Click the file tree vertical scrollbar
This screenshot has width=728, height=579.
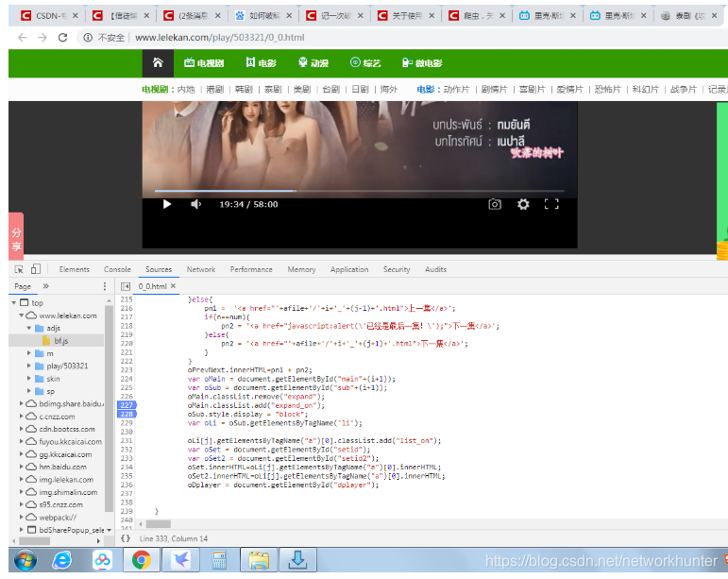[x=110, y=409]
